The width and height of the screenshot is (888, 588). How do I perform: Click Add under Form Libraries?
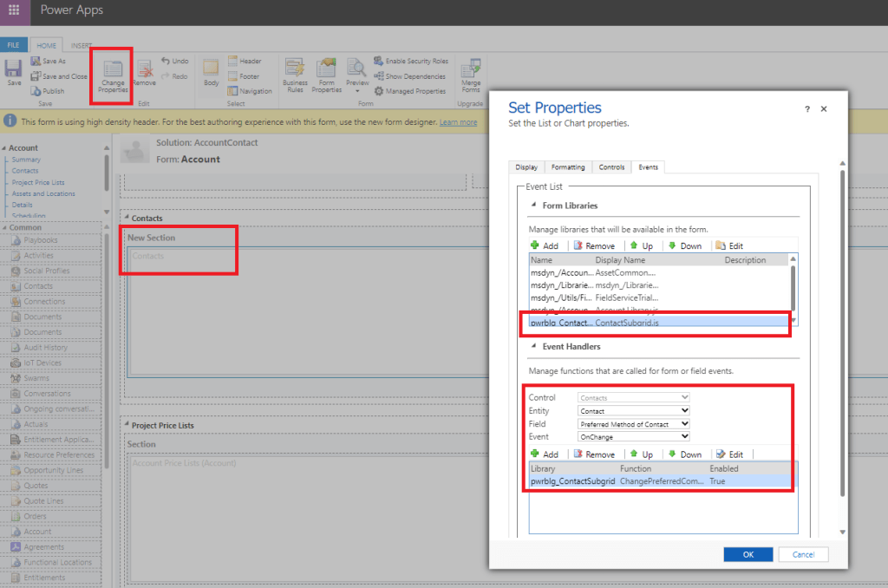[546, 245]
